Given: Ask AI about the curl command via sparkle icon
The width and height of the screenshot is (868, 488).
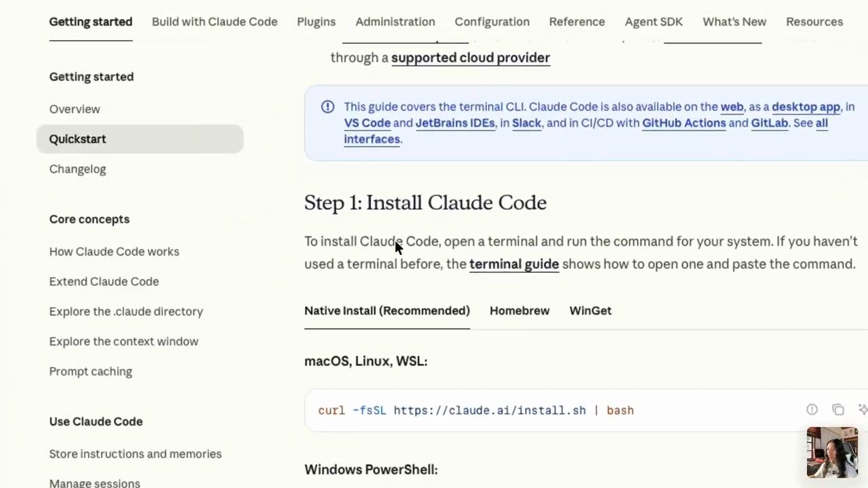Looking at the screenshot, I should (x=863, y=409).
